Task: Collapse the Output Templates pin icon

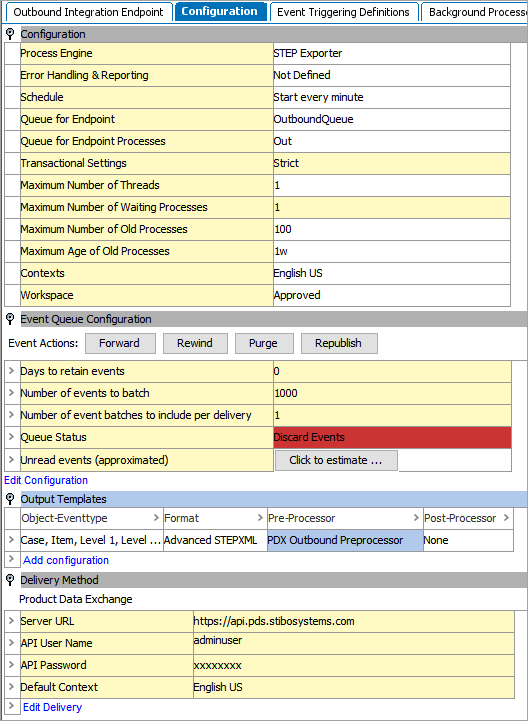Action: [10, 499]
